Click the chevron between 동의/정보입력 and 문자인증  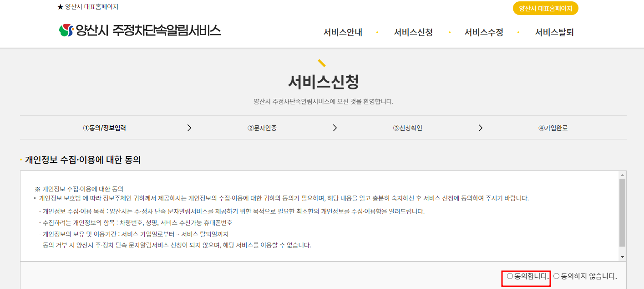point(189,128)
